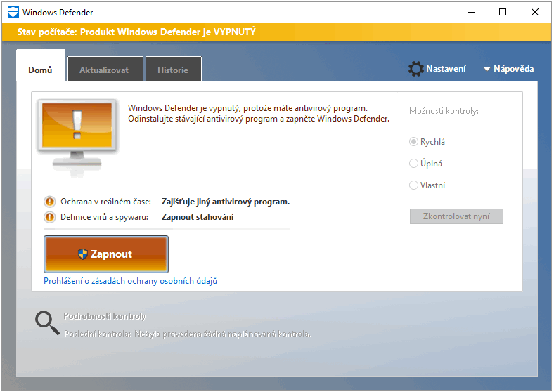
Task: Click the Možnosti kontroly label
Action: (444, 111)
